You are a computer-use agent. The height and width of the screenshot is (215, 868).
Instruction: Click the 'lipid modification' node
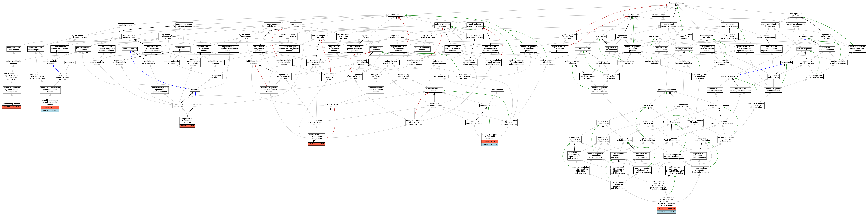coord(441,76)
